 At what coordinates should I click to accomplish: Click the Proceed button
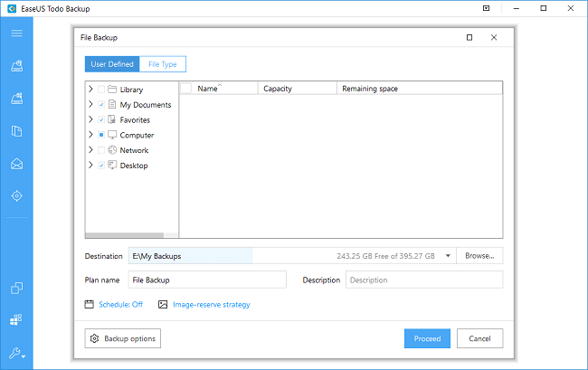pos(426,338)
